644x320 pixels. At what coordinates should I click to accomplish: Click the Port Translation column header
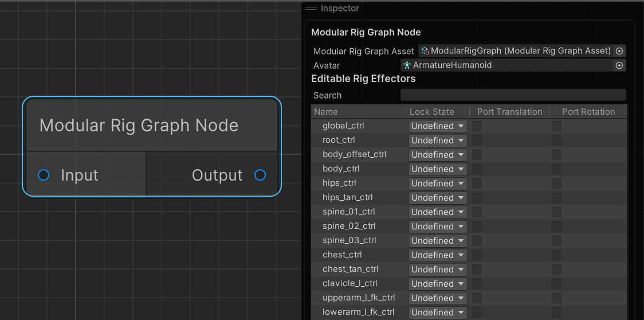[510, 112]
